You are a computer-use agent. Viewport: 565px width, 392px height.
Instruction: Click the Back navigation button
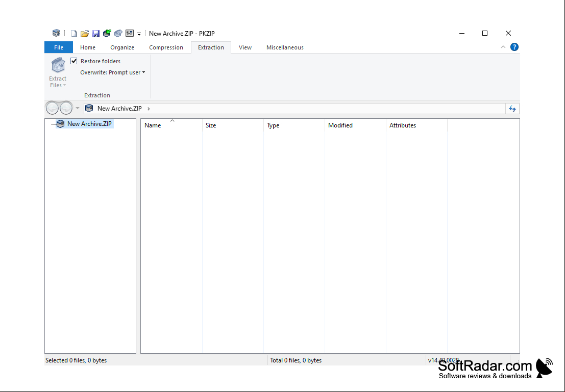tap(52, 108)
